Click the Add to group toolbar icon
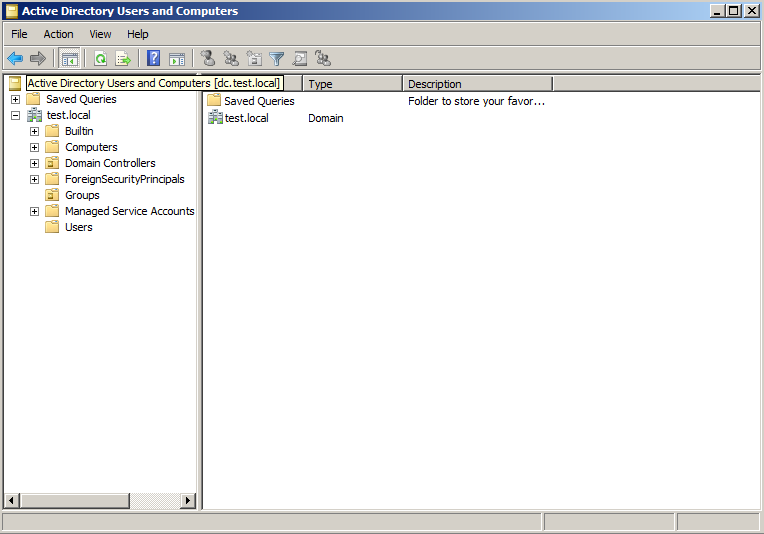The height and width of the screenshot is (534, 764). coord(323,58)
